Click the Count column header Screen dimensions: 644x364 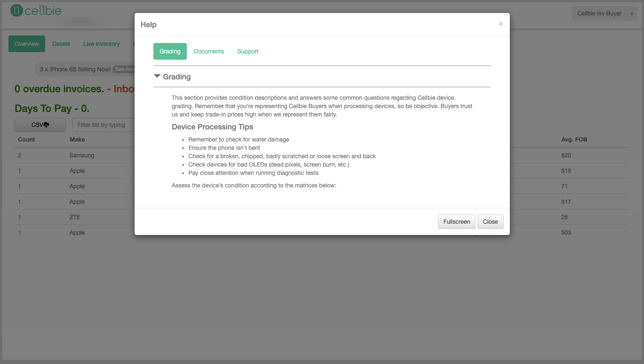26,139
